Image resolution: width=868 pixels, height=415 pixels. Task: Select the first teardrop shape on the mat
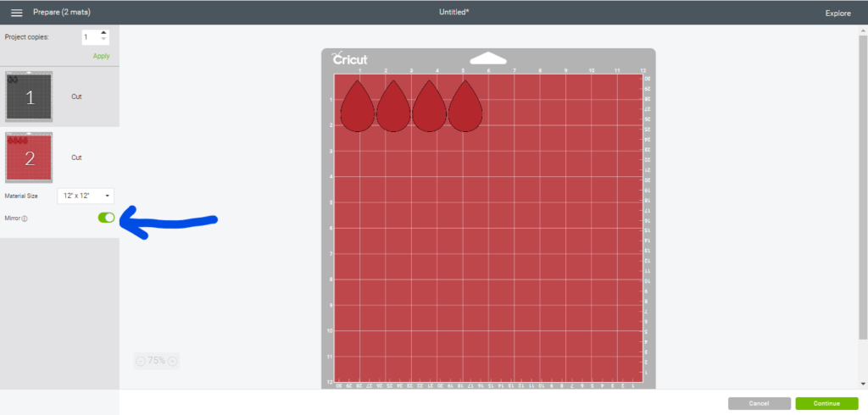pyautogui.click(x=357, y=108)
